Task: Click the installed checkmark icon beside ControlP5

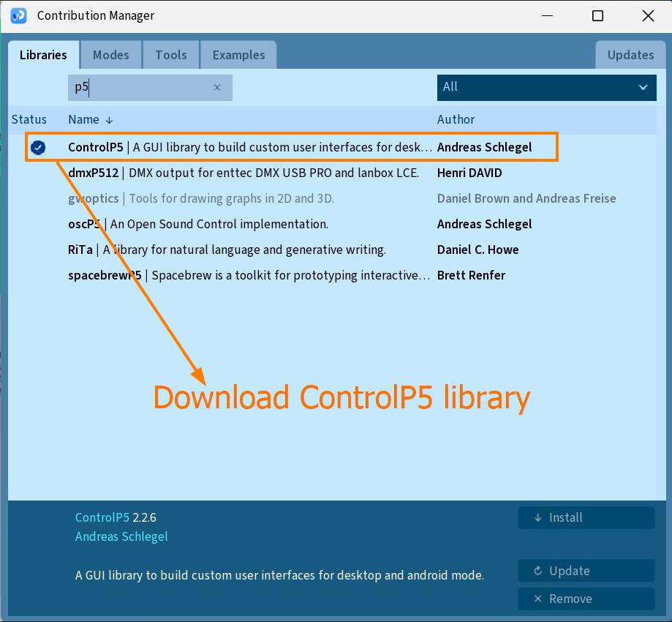Action: pyautogui.click(x=38, y=148)
